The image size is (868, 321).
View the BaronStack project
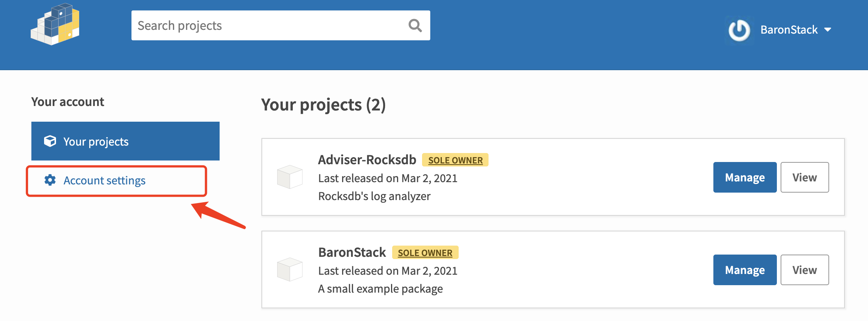[805, 270]
